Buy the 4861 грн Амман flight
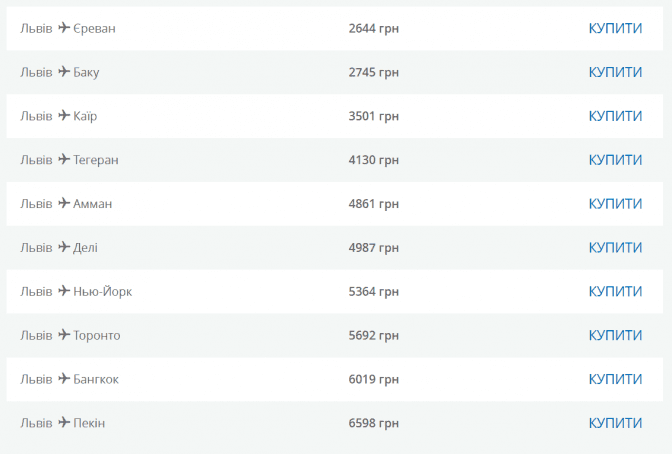This screenshot has width=672, height=454. pos(615,203)
